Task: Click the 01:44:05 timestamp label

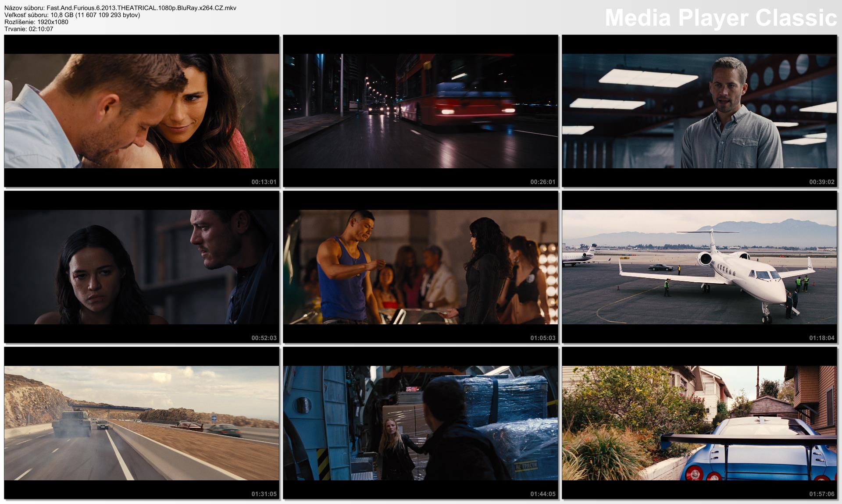Action: (x=542, y=494)
